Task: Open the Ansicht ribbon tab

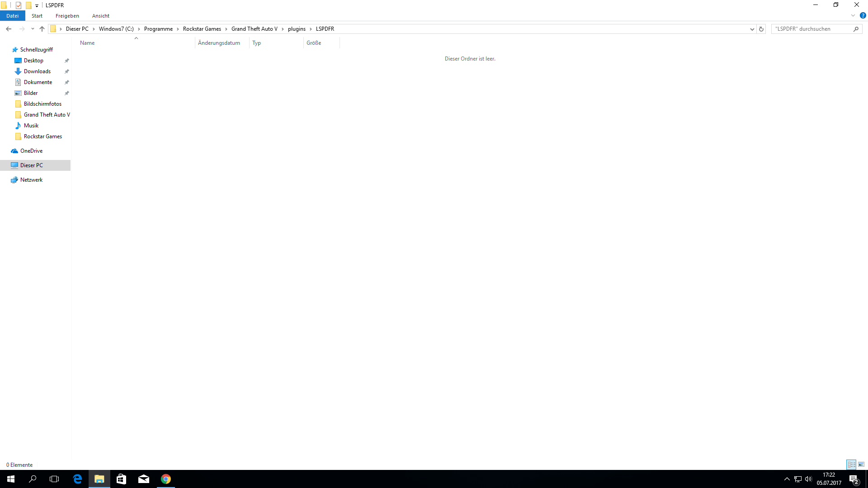Action: [x=100, y=16]
